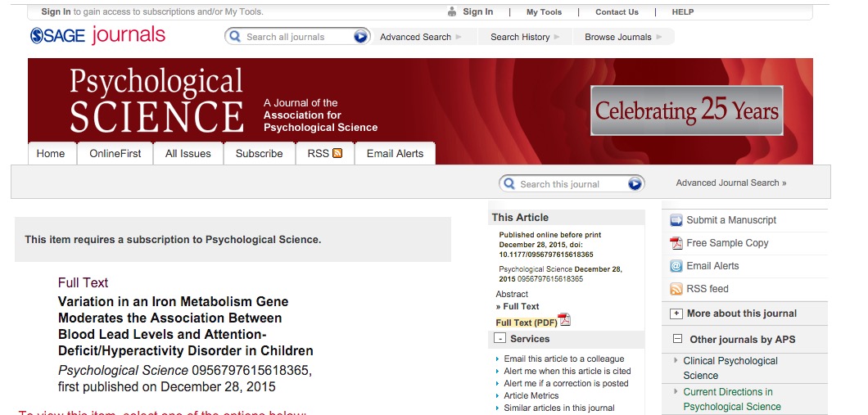Expand More about this journal section

[x=676, y=314]
